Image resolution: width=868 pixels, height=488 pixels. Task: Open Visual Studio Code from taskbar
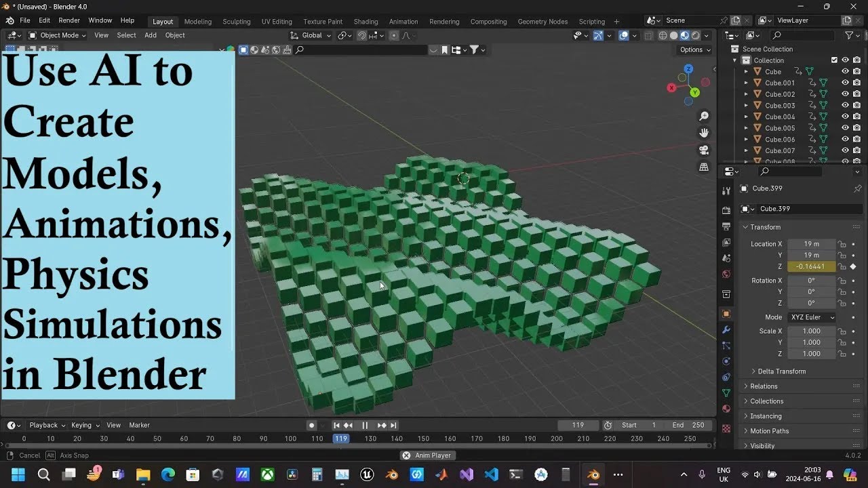(x=492, y=474)
